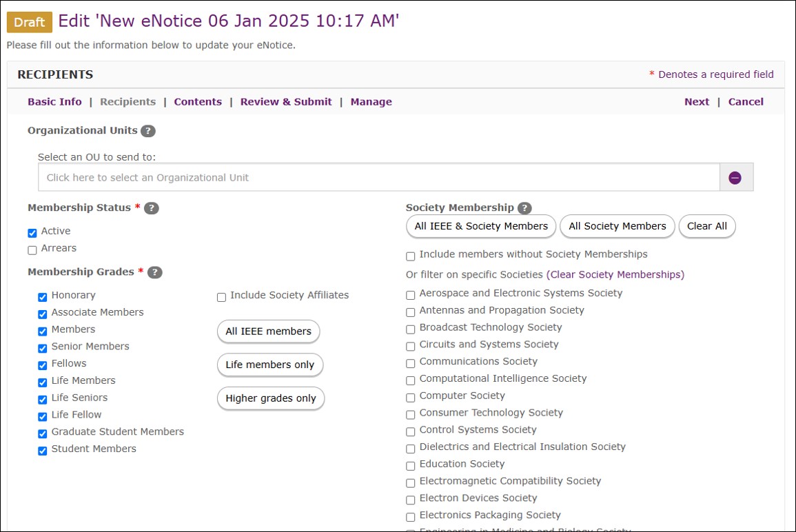
Task: Click the Society Membership help icon
Action: pyautogui.click(x=524, y=208)
